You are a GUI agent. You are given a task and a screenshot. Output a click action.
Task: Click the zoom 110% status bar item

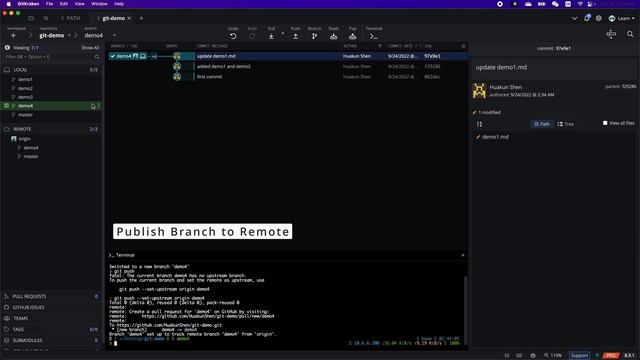[553, 356]
